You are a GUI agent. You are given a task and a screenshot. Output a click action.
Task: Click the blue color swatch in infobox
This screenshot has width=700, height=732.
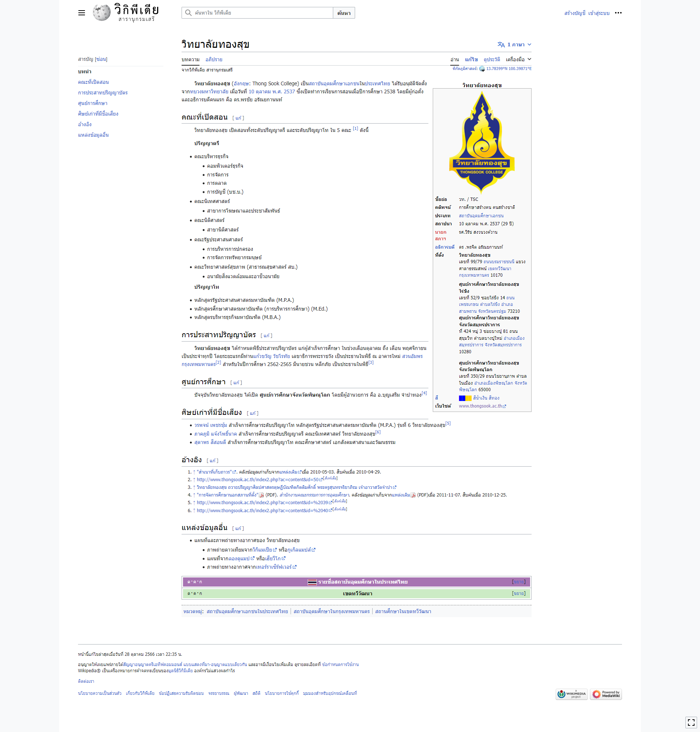(462, 398)
